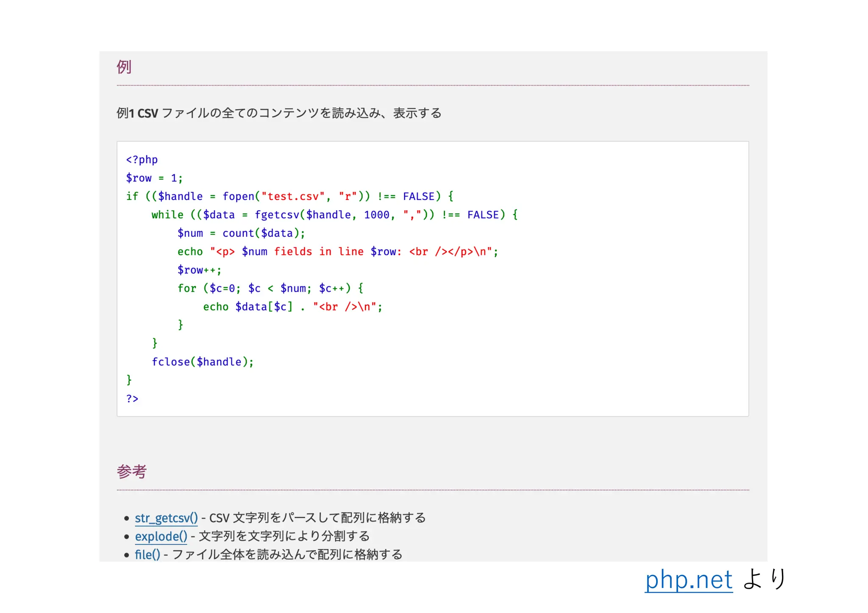The image size is (868, 613).
Task: Click the 'fclose($handle);' code line
Action: [203, 362]
